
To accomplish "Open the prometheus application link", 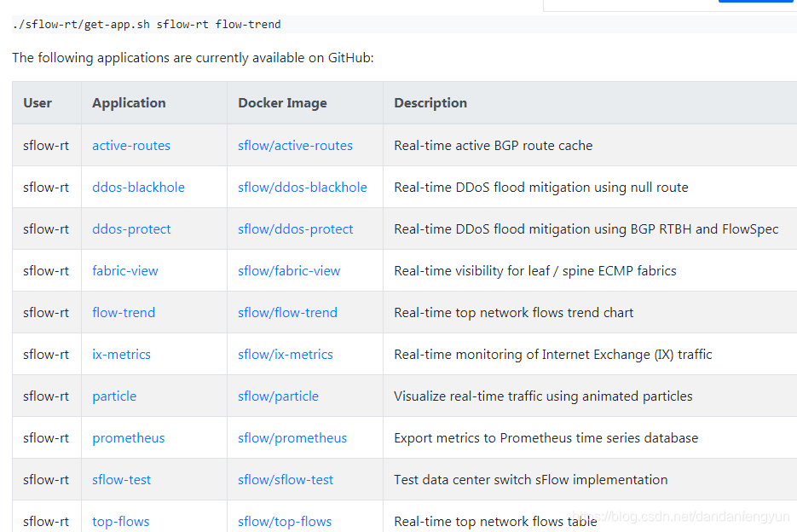I will (128, 437).
